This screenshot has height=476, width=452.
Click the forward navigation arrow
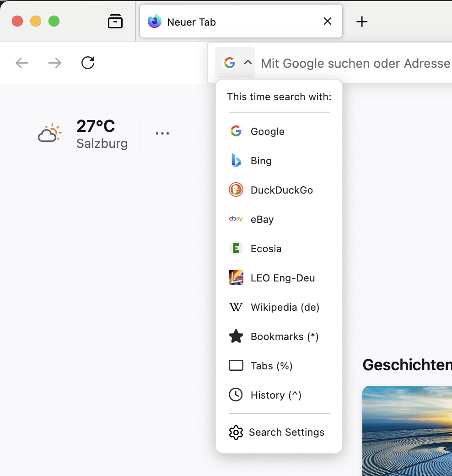pyautogui.click(x=55, y=63)
